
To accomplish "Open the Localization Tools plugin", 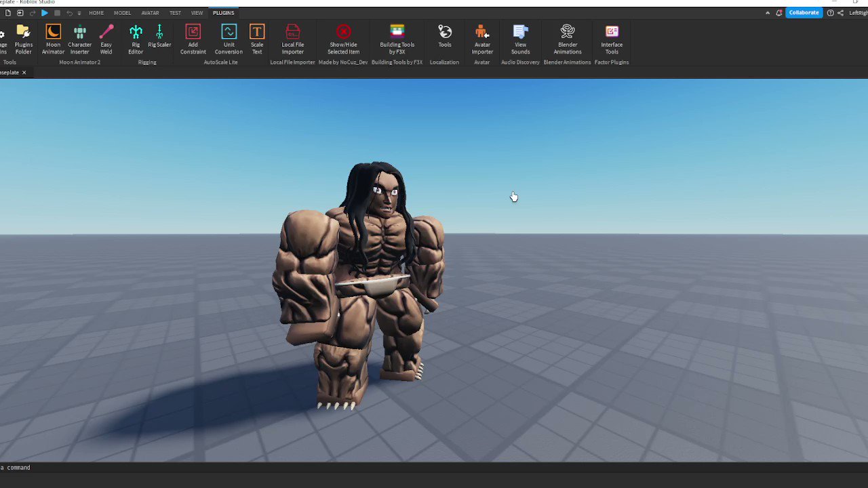I will [445, 37].
